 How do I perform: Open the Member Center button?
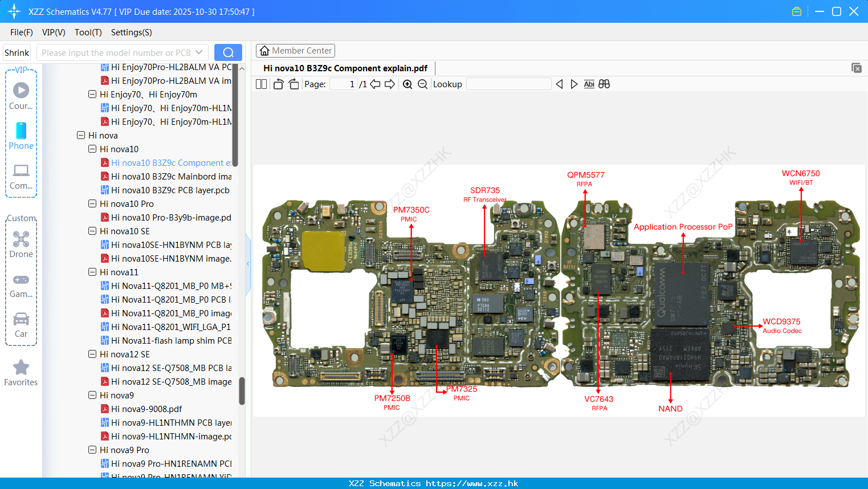coord(295,51)
